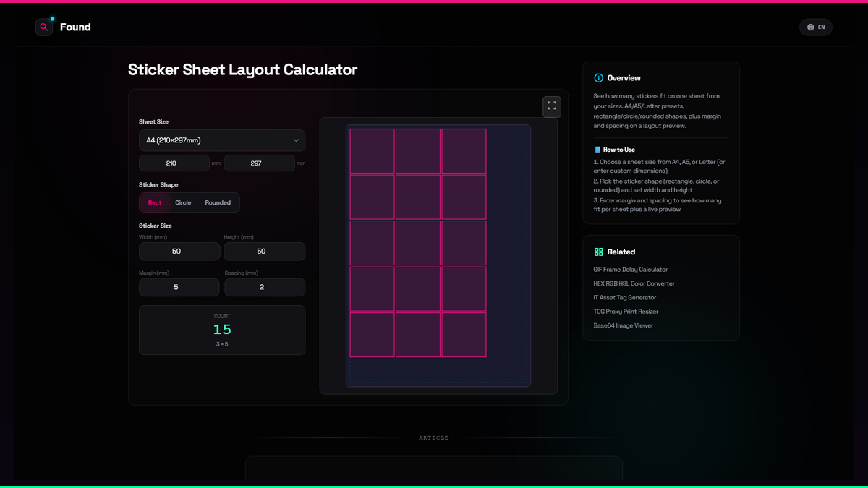Click the How to Use heading text
This screenshot has height=488, width=868.
click(x=619, y=150)
